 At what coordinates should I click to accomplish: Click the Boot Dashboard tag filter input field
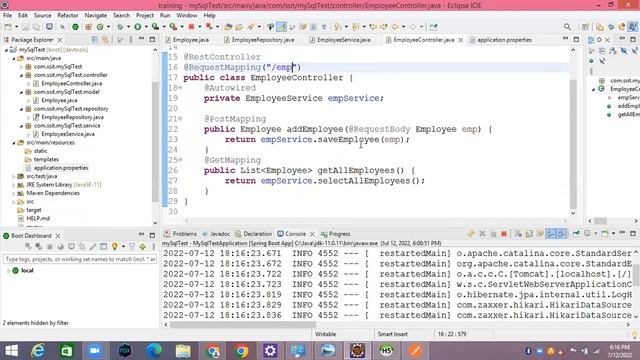pyautogui.click(x=80, y=259)
